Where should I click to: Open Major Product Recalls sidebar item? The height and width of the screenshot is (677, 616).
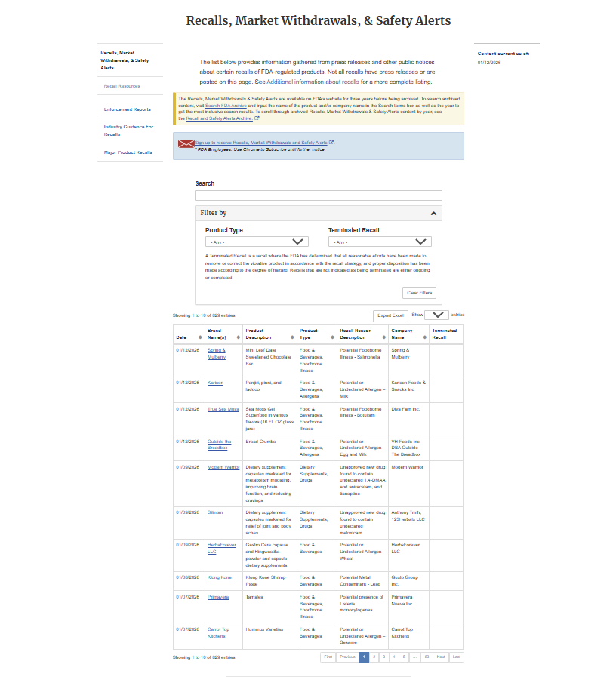(128, 152)
